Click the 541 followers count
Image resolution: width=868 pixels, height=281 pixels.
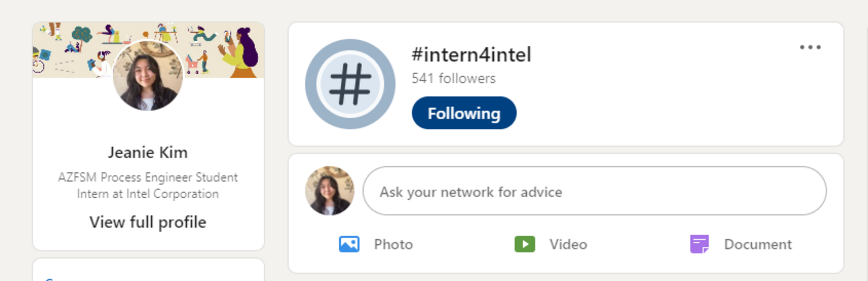click(453, 78)
